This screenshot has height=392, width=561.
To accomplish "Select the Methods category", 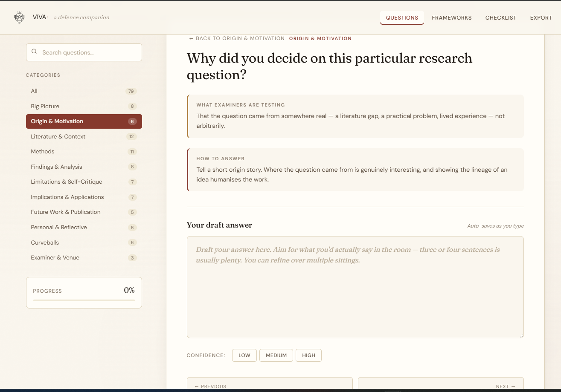I will (84, 152).
